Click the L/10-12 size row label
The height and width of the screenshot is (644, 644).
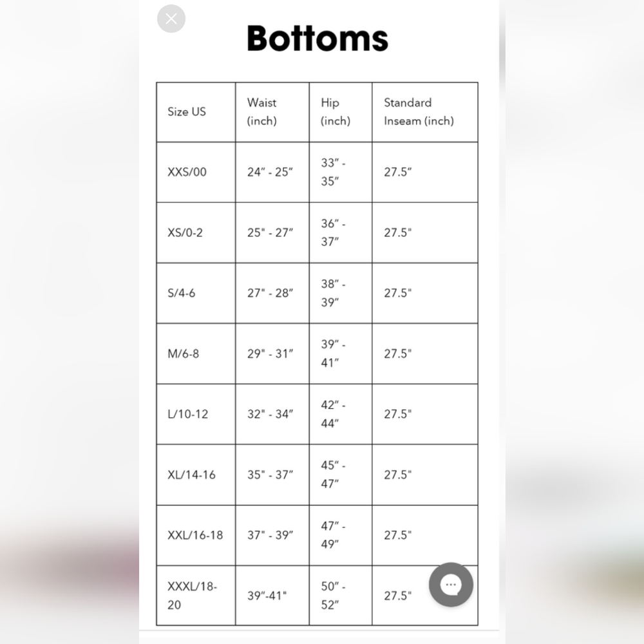pos(187,414)
